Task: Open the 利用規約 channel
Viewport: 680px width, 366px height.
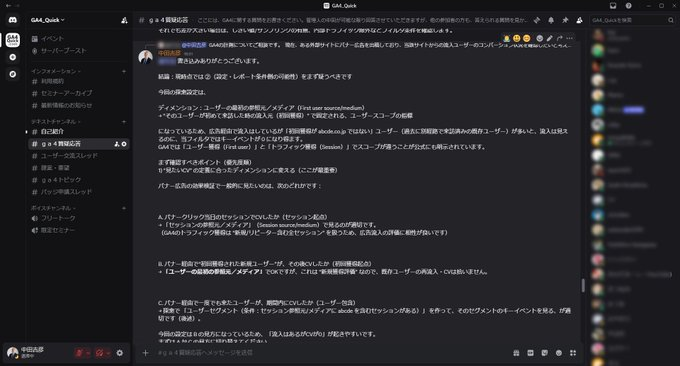Action: (79, 81)
